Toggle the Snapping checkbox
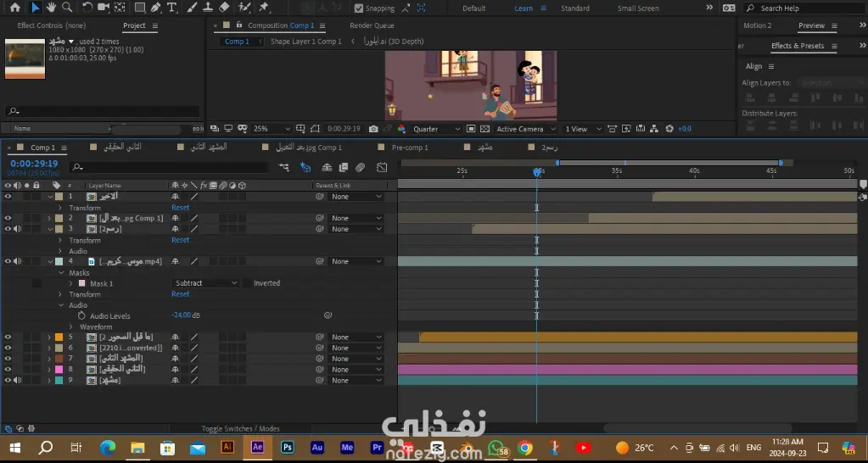868x463 pixels. (359, 8)
